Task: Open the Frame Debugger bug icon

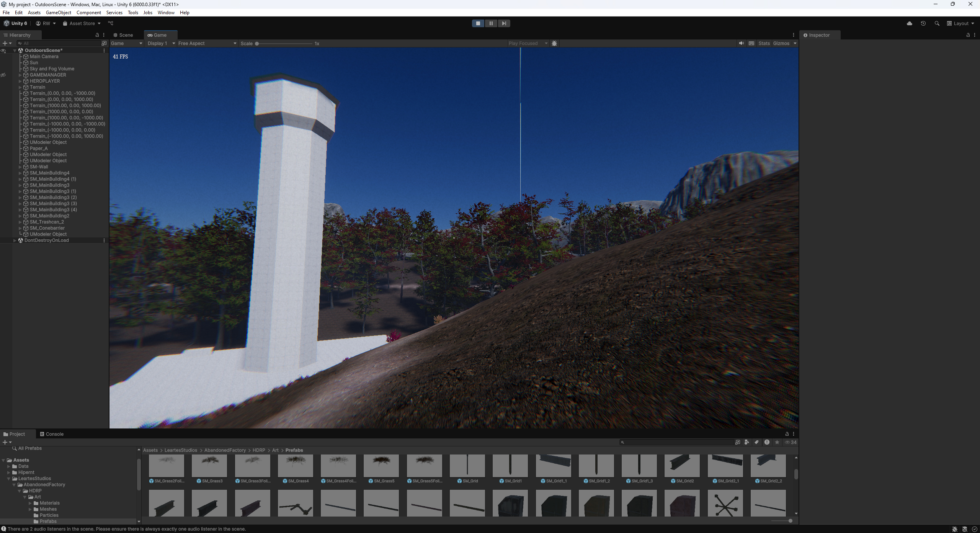Action: point(554,43)
